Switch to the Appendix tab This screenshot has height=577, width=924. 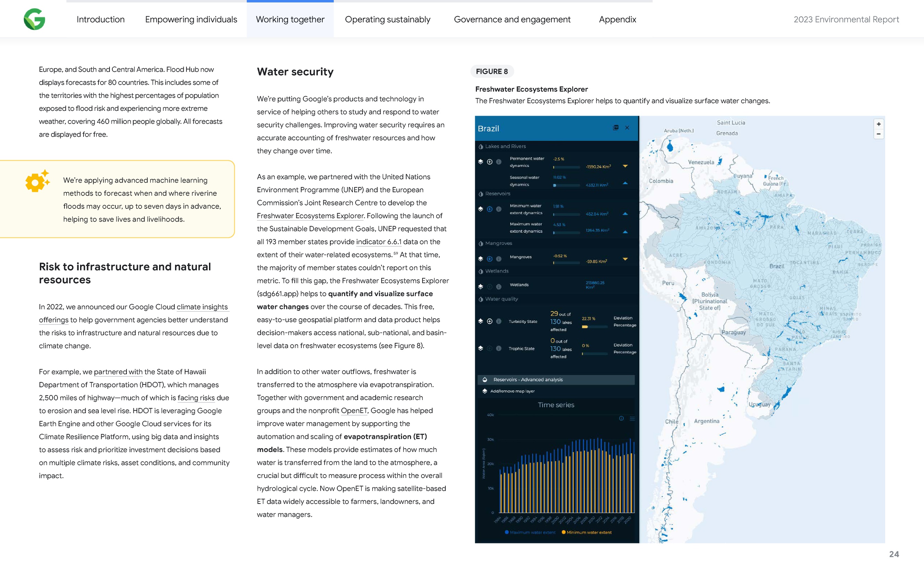[617, 19]
